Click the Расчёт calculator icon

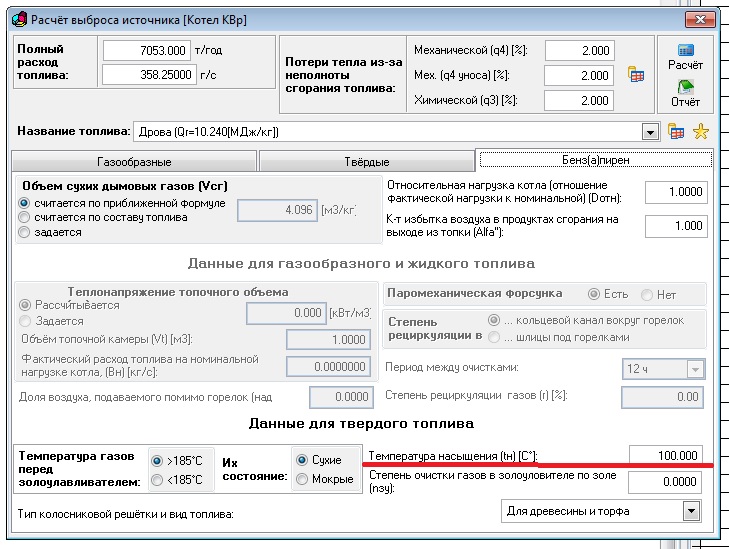[685, 51]
